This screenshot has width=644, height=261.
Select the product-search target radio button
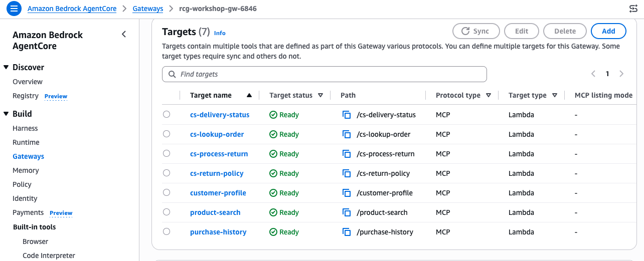167,212
